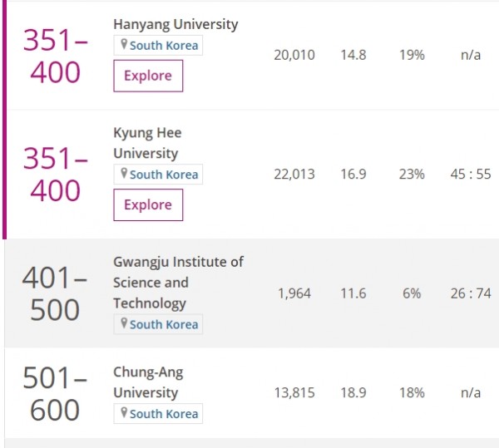Select the 501–600 rank of Chung-Ang University
499x448 pixels.
pyautogui.click(x=55, y=393)
